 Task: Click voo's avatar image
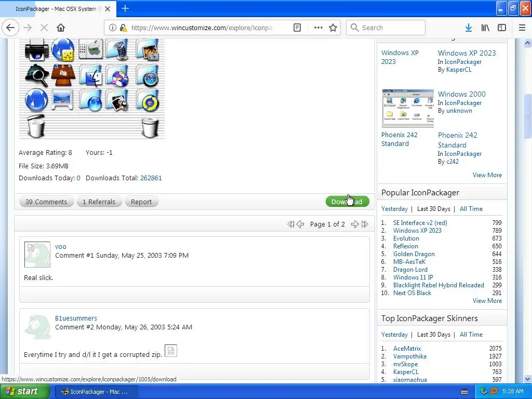[37, 255]
